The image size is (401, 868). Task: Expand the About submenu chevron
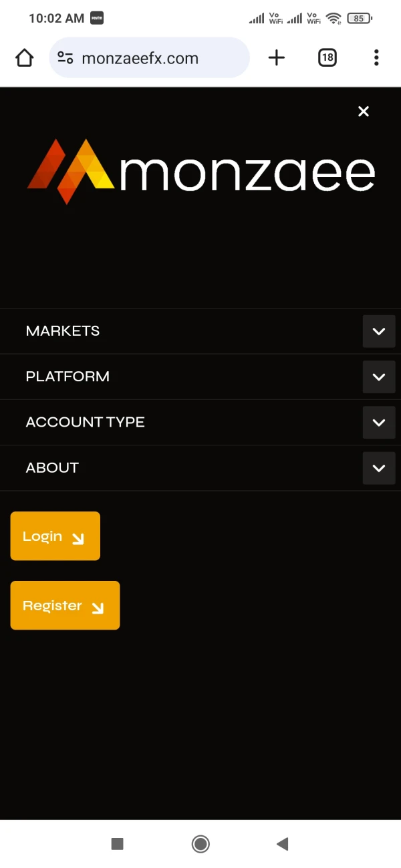[379, 468]
